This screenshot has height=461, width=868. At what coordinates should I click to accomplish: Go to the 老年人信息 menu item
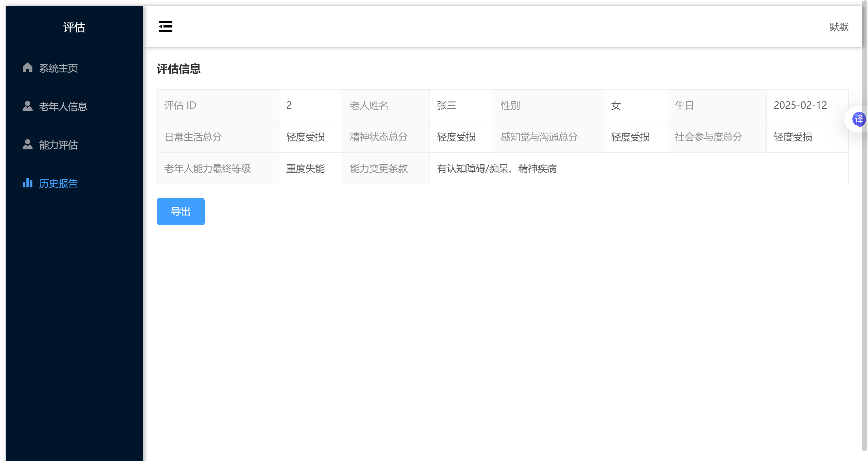63,107
